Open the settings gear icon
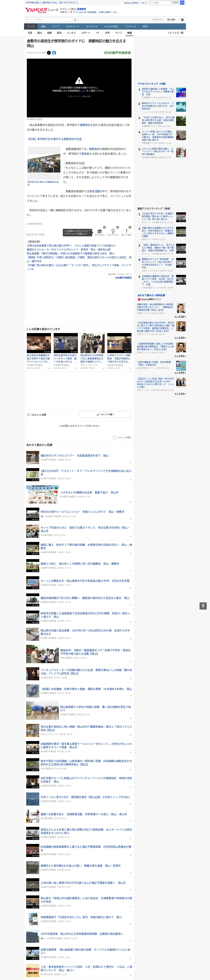This screenshot has height=980, width=210. pos(182,20)
